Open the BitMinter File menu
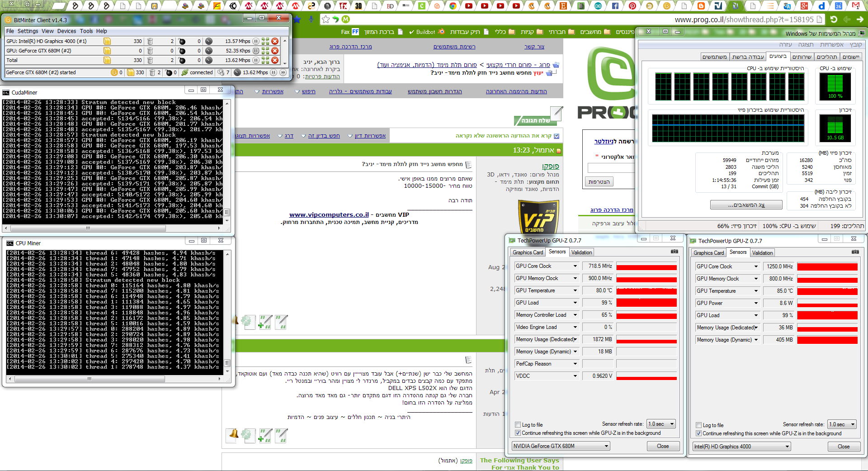The width and height of the screenshot is (868, 471). coord(10,31)
